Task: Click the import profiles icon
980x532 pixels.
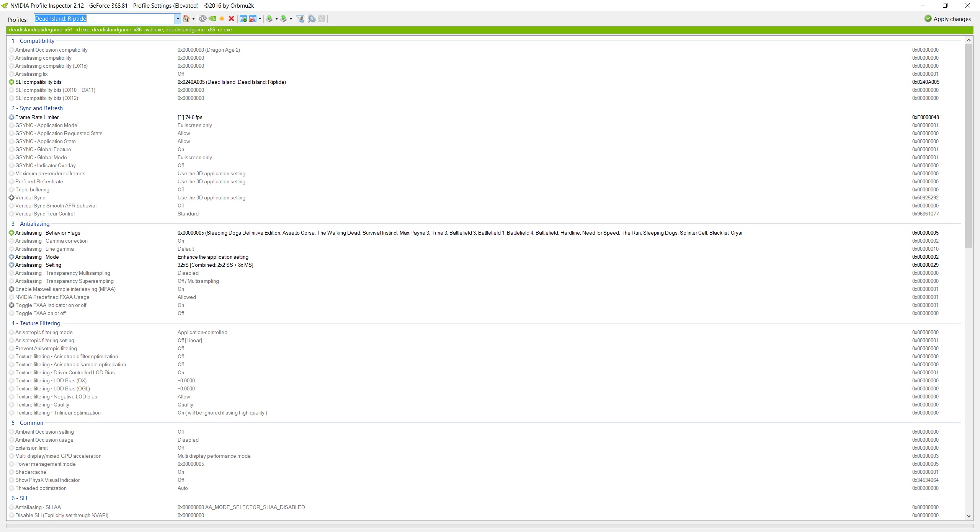Action: (284, 19)
